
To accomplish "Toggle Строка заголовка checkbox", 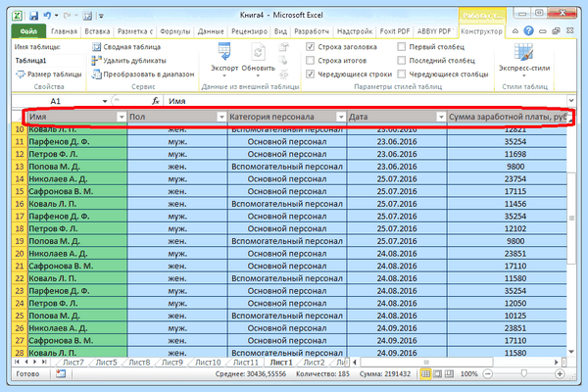I will pyautogui.click(x=310, y=47).
